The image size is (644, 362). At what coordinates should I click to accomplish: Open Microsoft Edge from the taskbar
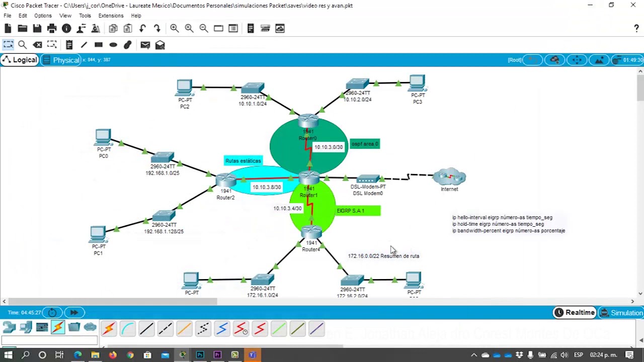tap(77, 355)
